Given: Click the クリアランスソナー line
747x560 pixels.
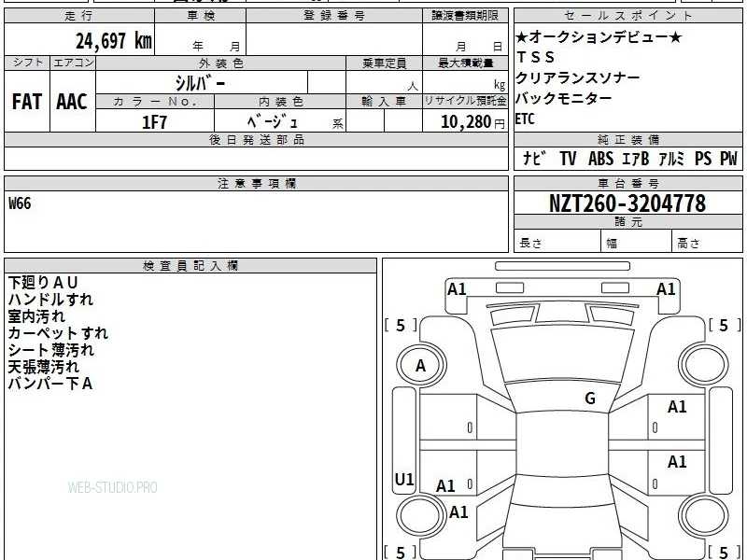Looking at the screenshot, I should 577,77.
